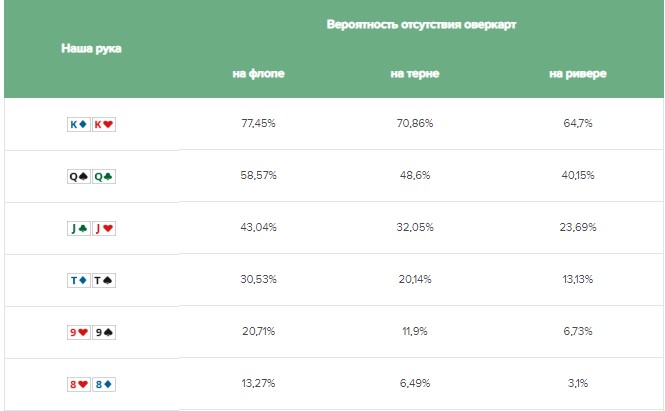Click the 77,45% flop value for kings
This screenshot has height=411, width=665.
258,123
